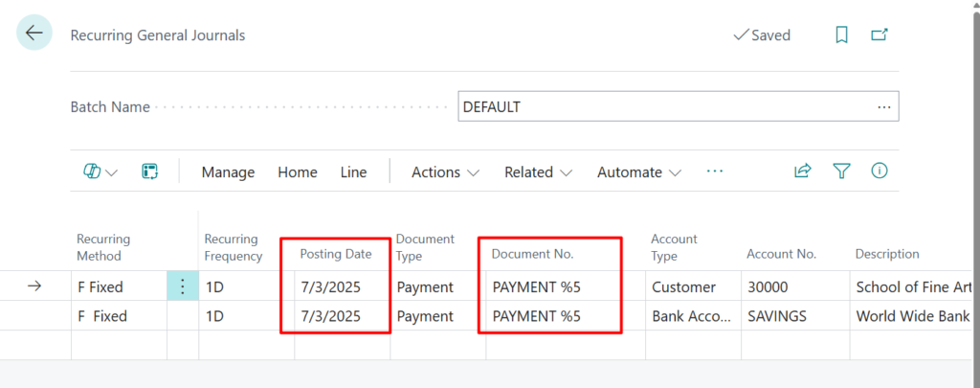Open the filter pane icon
This screenshot has height=388, width=980.
pos(841,171)
